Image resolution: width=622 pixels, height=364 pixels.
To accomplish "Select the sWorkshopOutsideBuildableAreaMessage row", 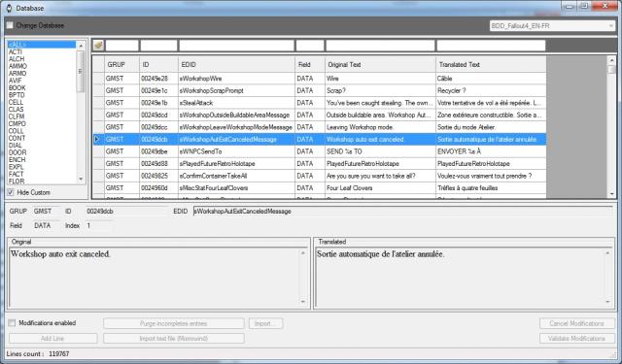I will coord(320,115).
